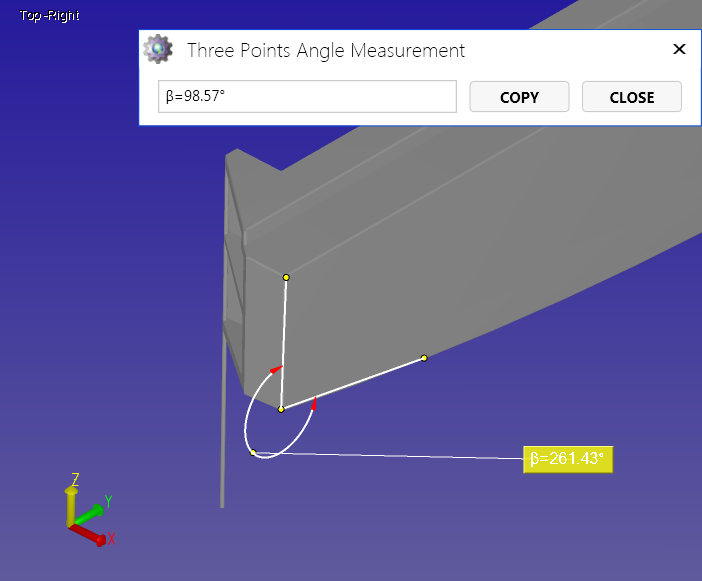This screenshot has width=702, height=581.
Task: Select the upper yellow measurement point
Action: tap(286, 277)
